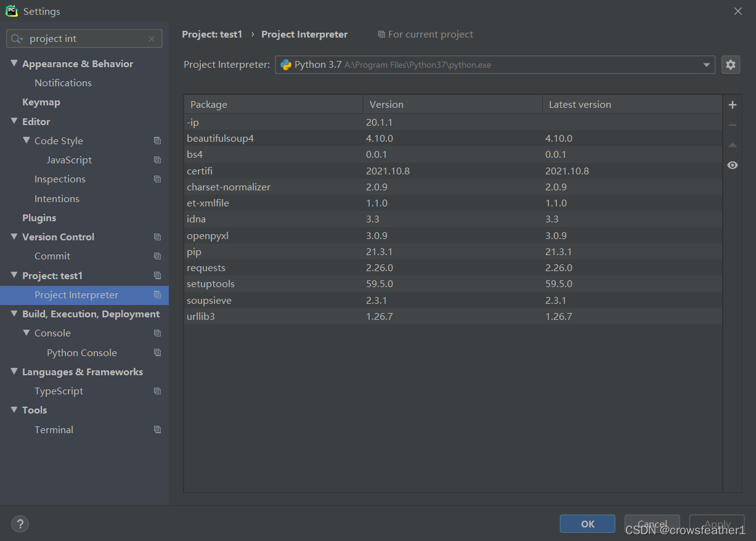Sort by Version column header
Image resolution: width=756 pixels, height=541 pixels.
(452, 105)
